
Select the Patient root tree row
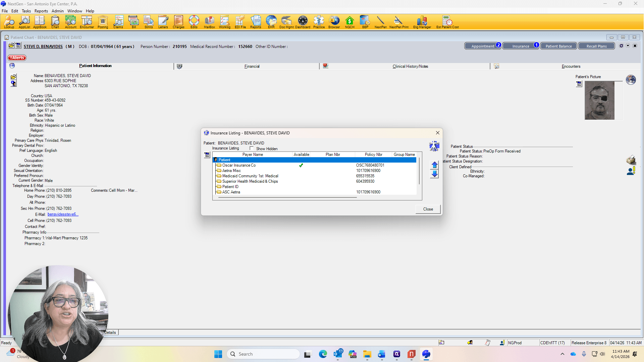pyautogui.click(x=315, y=160)
